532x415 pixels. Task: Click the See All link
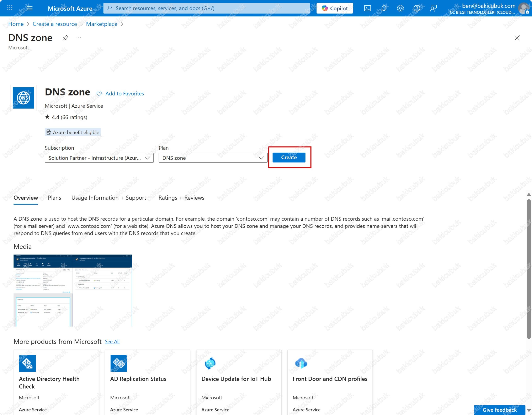[112, 342]
